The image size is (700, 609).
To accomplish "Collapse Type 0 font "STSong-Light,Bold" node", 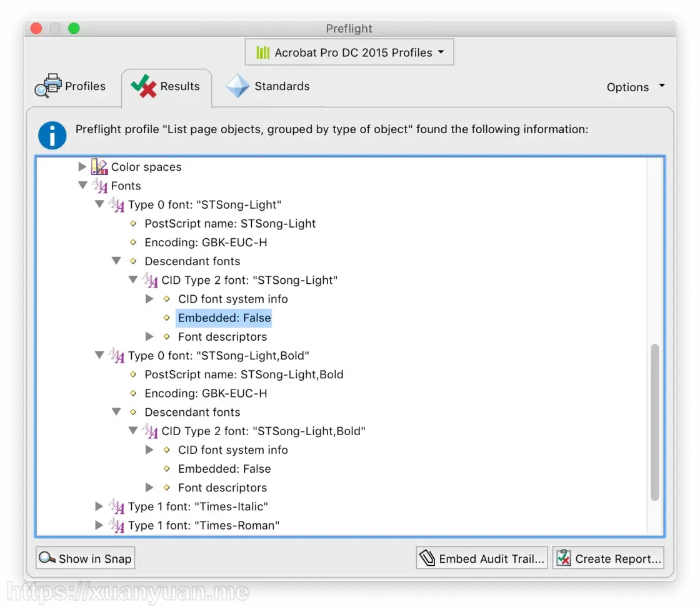I will tap(99, 355).
